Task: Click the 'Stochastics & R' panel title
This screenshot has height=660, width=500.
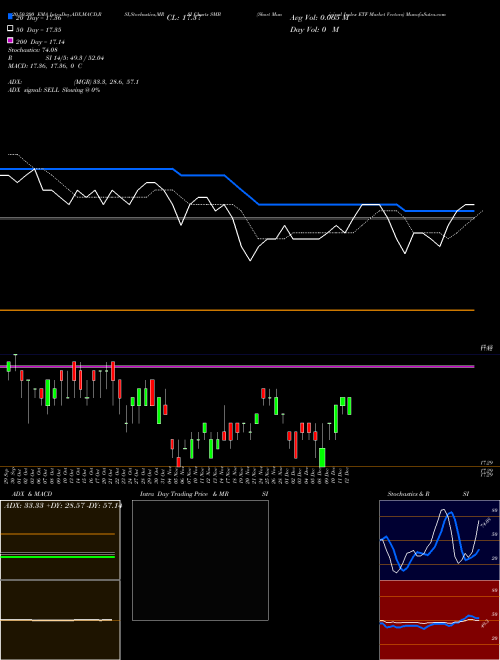Action: point(408,494)
